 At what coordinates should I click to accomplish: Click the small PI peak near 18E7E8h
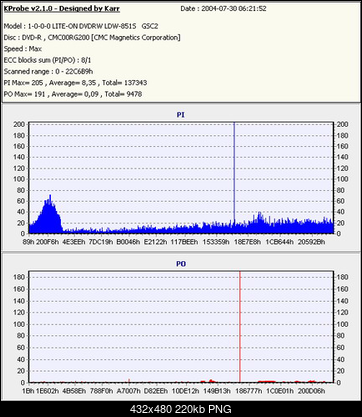259,222
